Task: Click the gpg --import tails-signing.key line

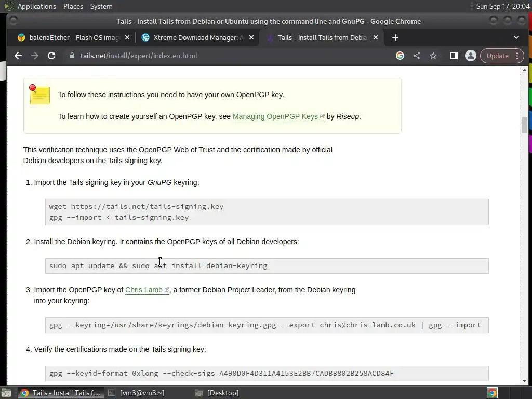Action: 119,218
